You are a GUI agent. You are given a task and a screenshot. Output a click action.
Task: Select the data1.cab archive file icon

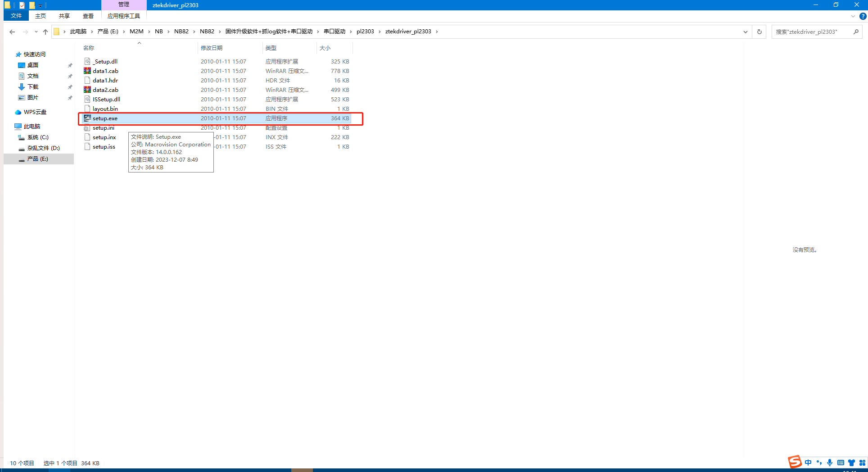(x=87, y=71)
